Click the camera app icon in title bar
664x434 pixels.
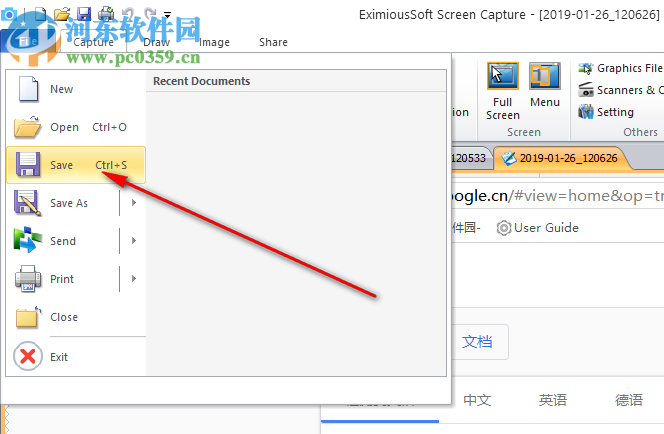tap(9, 14)
